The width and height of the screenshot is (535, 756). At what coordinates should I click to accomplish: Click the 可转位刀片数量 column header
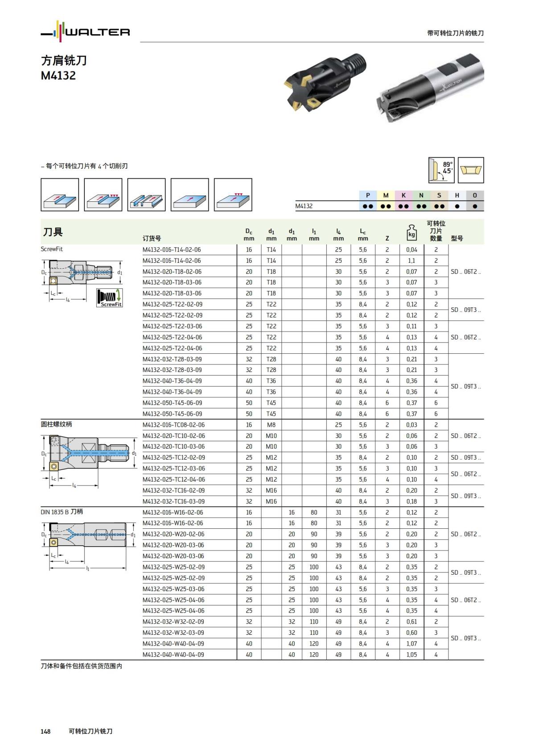(x=436, y=231)
